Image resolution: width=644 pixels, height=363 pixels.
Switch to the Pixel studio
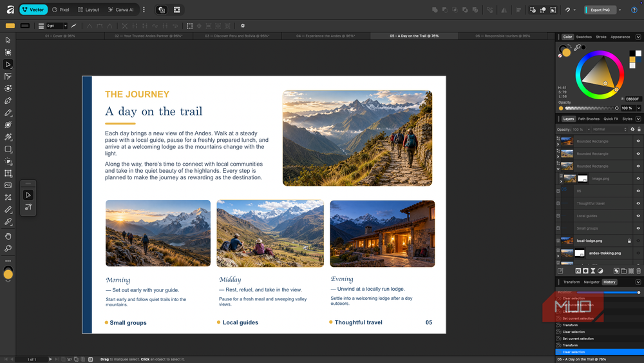coord(61,10)
